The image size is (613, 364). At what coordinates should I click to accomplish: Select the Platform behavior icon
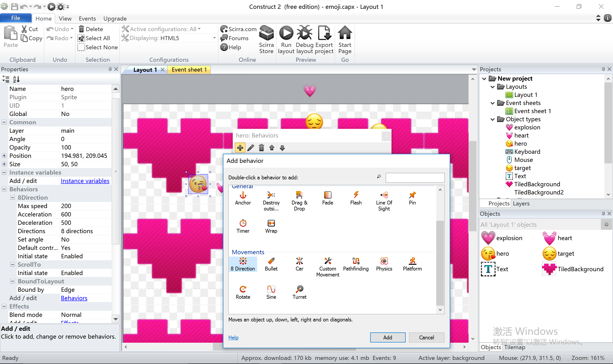[412, 264]
